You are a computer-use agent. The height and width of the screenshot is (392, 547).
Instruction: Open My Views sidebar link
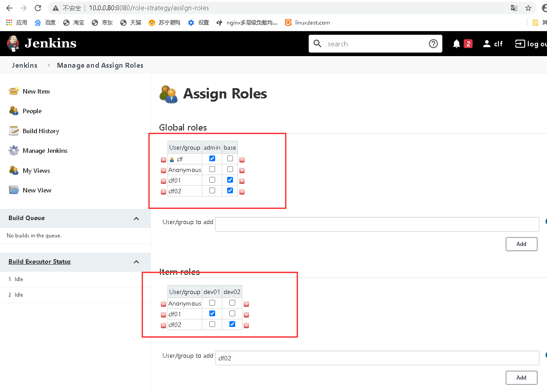(x=37, y=171)
